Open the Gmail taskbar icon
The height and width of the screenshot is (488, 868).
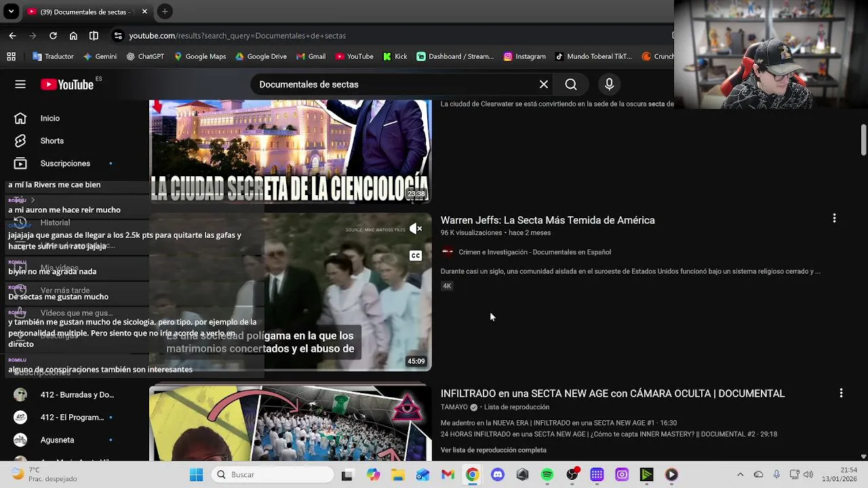tap(448, 474)
